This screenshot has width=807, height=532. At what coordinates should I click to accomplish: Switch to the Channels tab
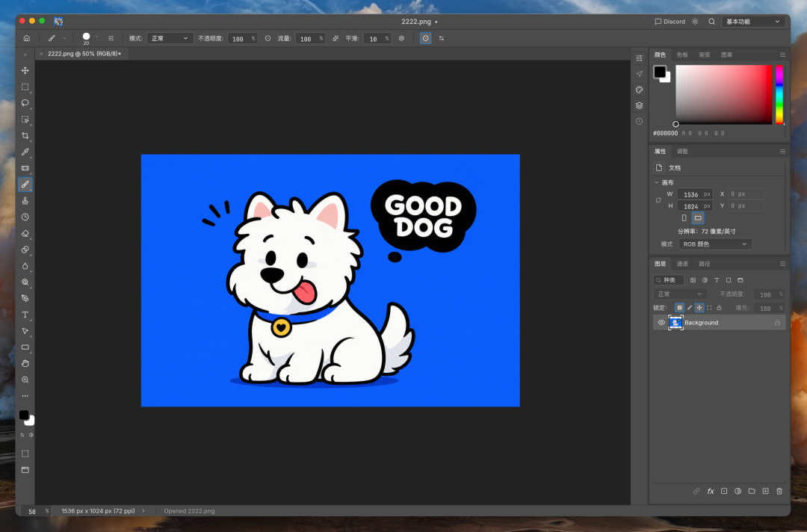(x=682, y=264)
